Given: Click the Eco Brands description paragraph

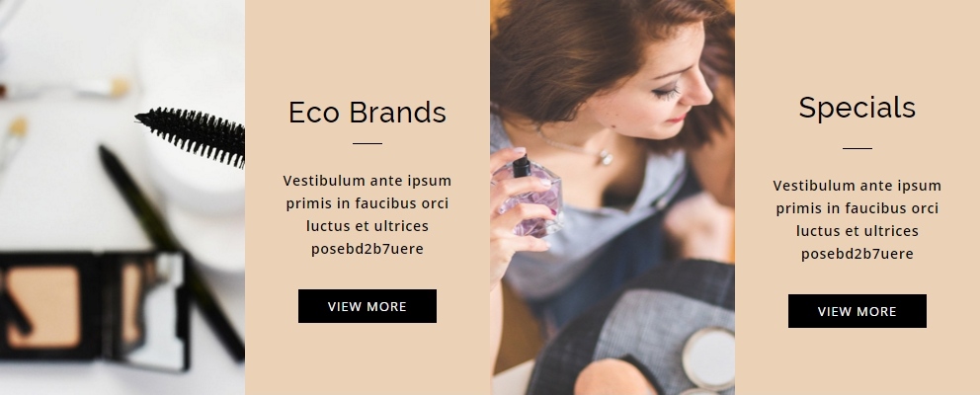Looking at the screenshot, I should point(367,214).
